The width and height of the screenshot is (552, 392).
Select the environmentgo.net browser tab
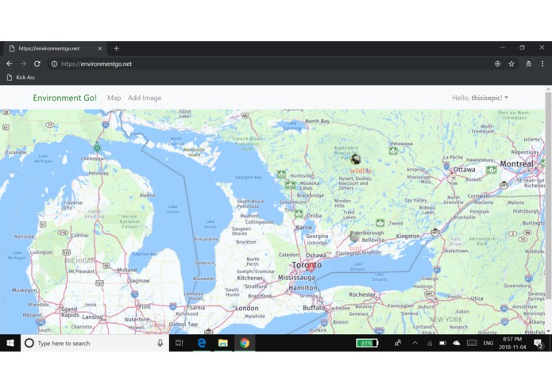(55, 48)
